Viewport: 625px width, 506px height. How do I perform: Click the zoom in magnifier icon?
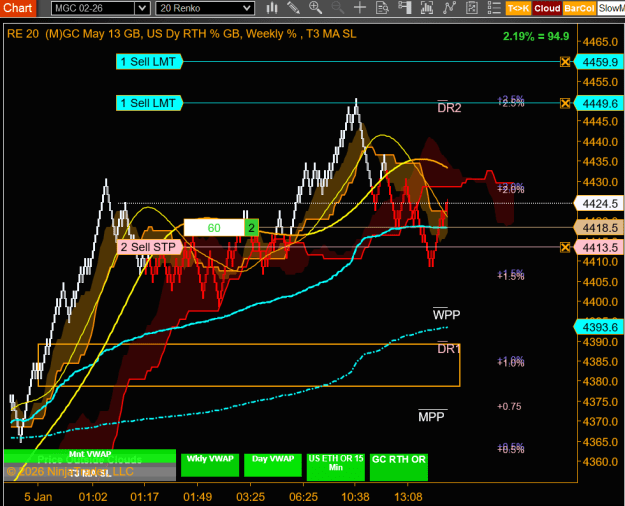pos(315,8)
